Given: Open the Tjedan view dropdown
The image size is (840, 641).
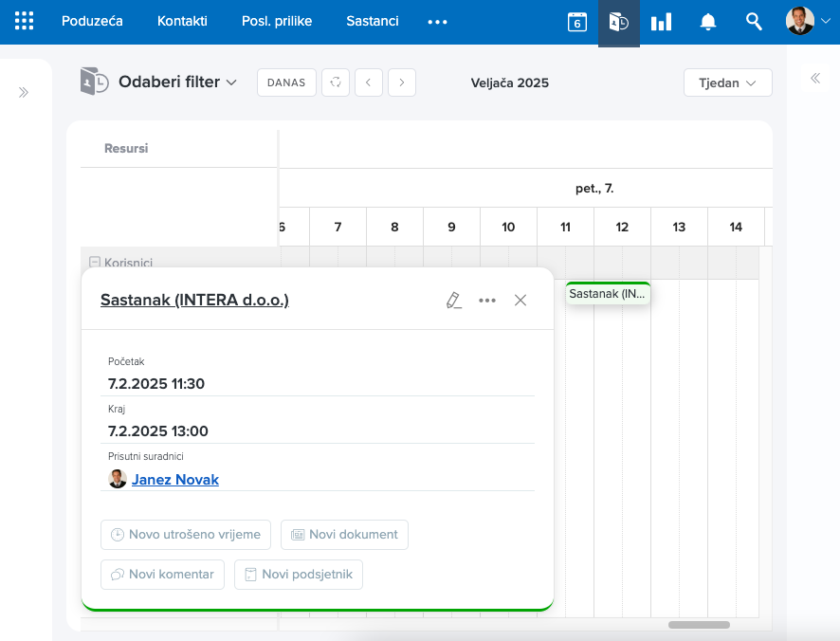Looking at the screenshot, I should [x=727, y=82].
